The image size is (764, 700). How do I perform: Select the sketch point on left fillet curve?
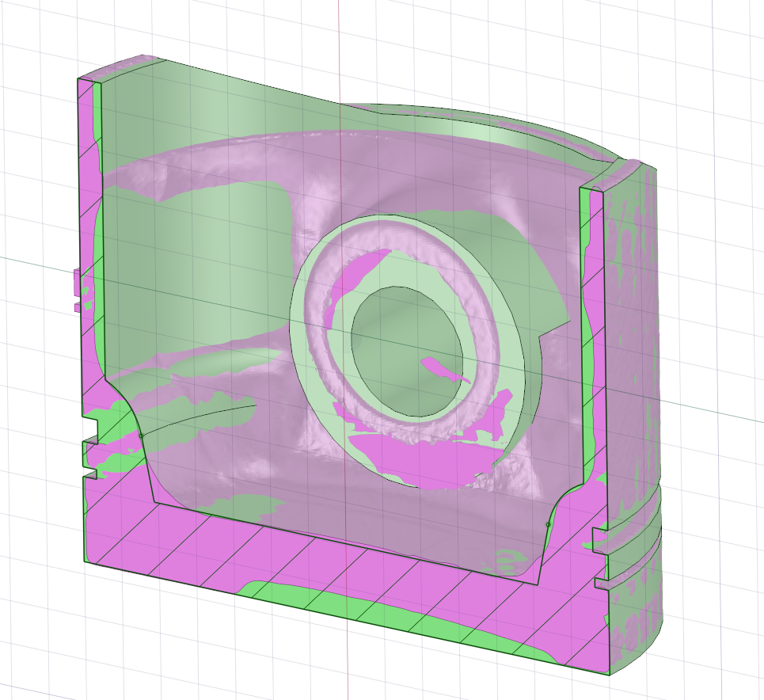coord(141,436)
